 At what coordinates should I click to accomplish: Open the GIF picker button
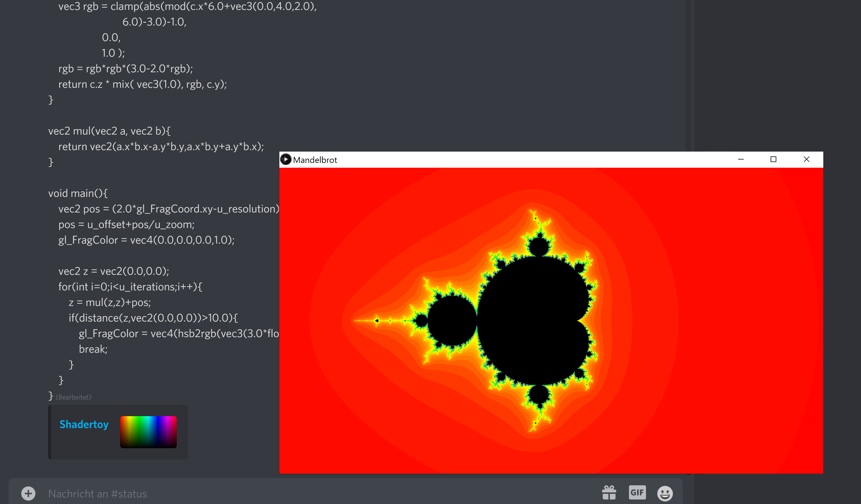[x=637, y=492]
